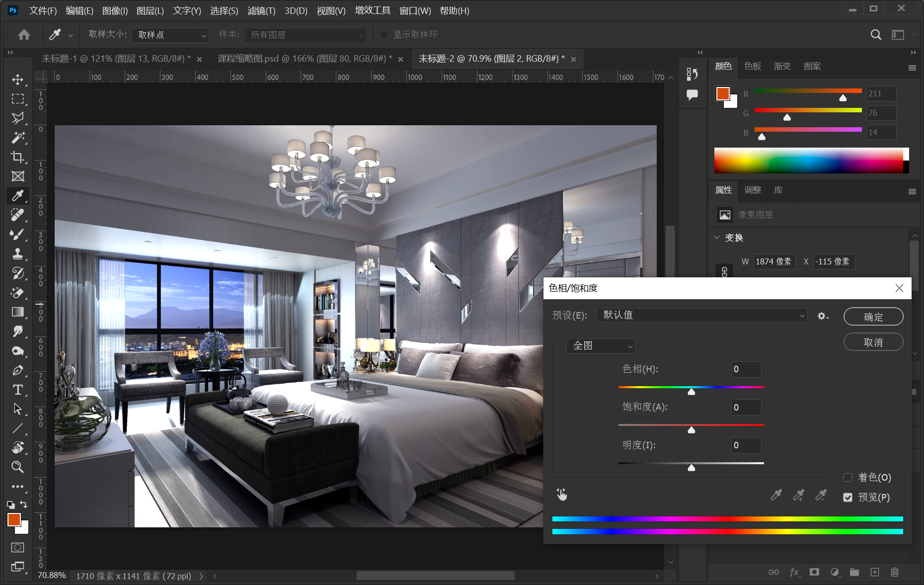Open the sample (所有图层) dropdown
The image size is (924, 585).
[305, 35]
